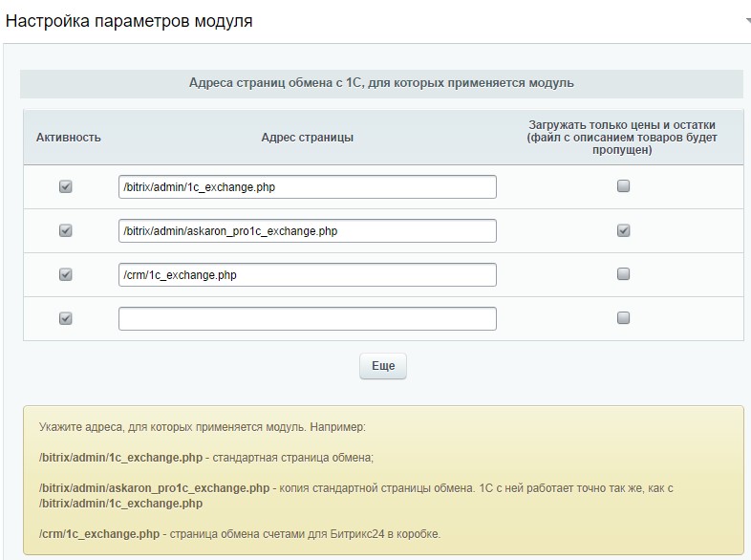Click the Активность column header

(68, 138)
